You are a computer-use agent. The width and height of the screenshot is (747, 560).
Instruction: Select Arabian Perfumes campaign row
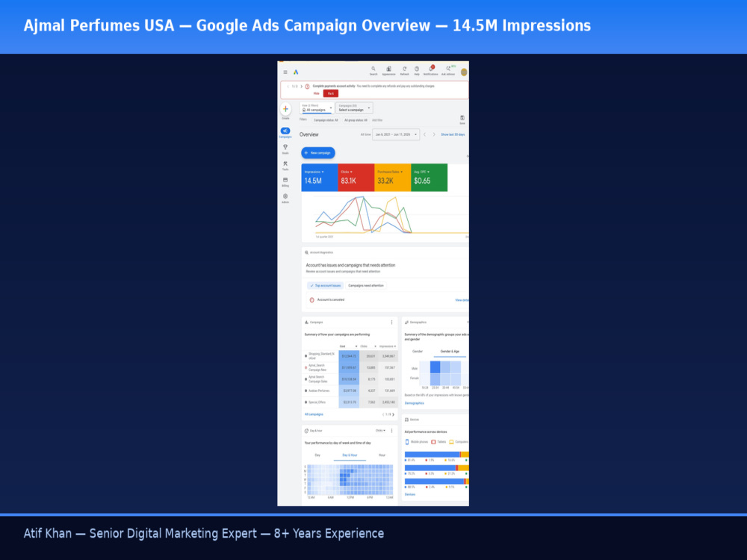click(x=351, y=391)
